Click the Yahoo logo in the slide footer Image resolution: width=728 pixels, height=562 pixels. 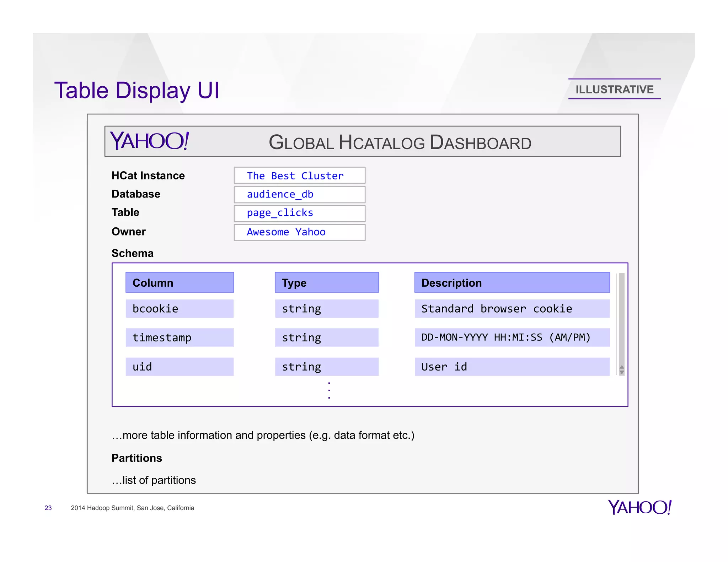[639, 507]
